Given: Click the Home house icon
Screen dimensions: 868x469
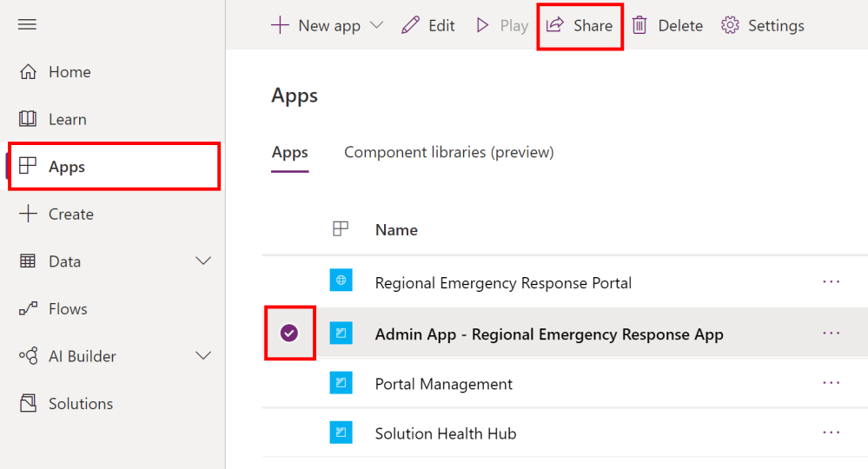Looking at the screenshot, I should coord(28,72).
